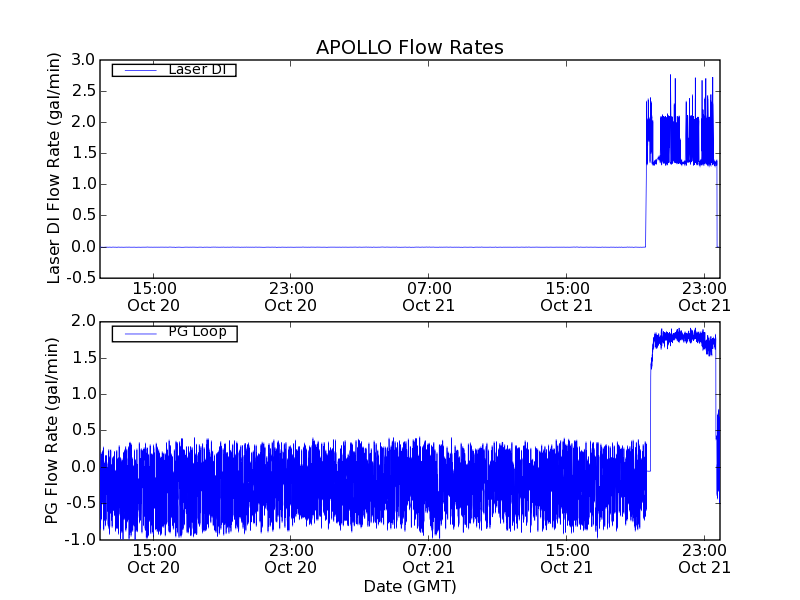Click the blue line sample in Laser DI legend
This screenshot has height=600, width=800.
coord(139,70)
